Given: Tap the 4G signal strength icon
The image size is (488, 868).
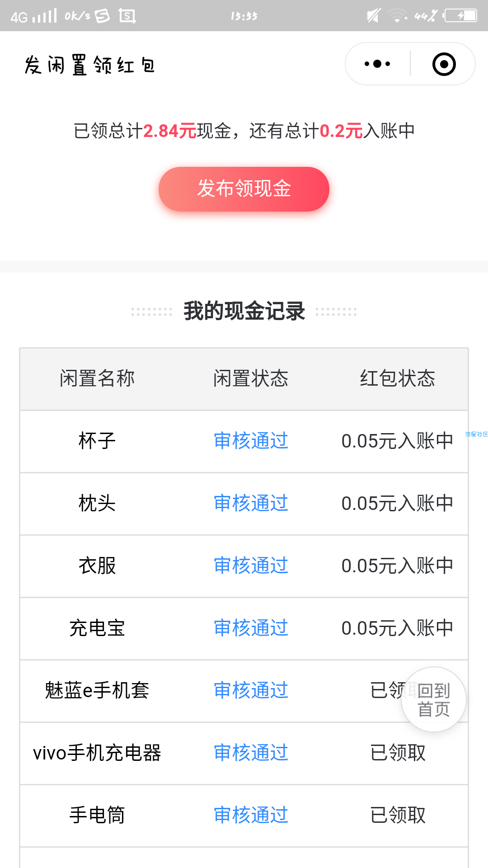Looking at the screenshot, I should 34,16.
